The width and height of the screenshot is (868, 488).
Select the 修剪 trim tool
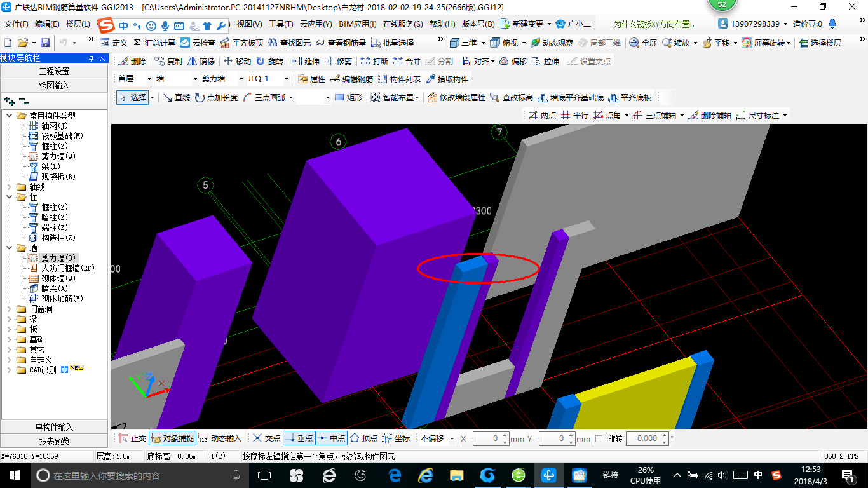coord(339,62)
